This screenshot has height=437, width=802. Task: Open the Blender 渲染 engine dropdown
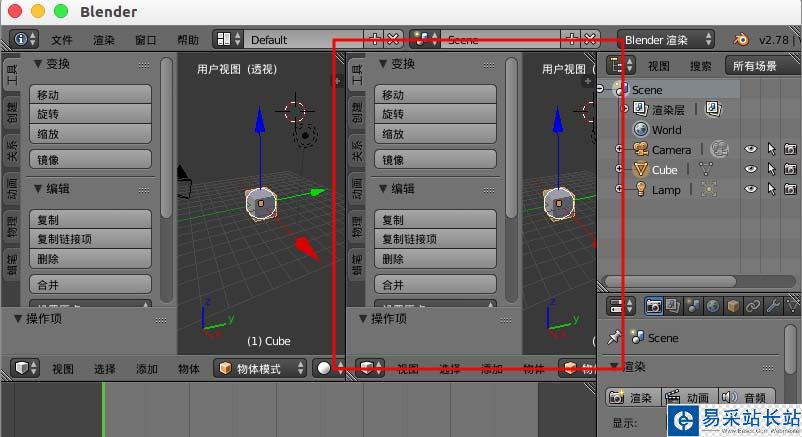665,39
